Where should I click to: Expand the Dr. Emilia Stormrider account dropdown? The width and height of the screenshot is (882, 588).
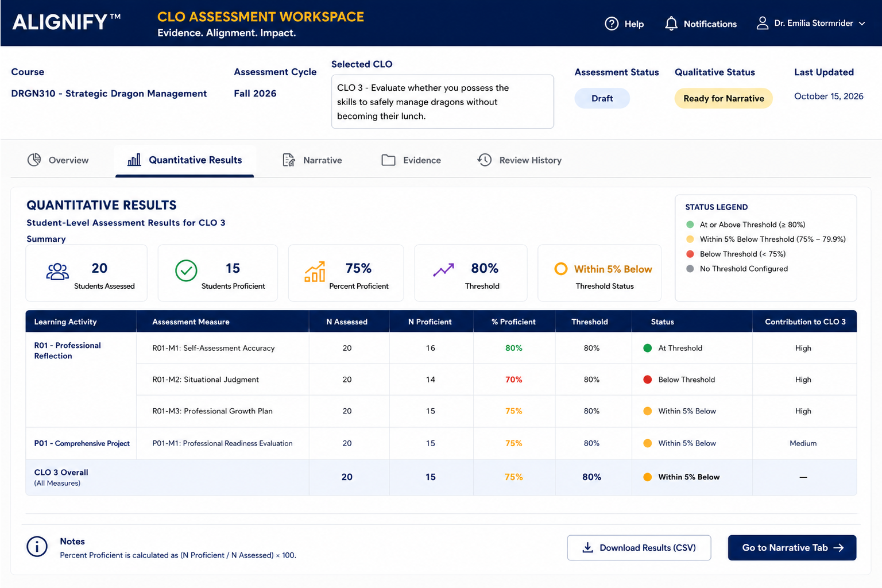point(862,24)
